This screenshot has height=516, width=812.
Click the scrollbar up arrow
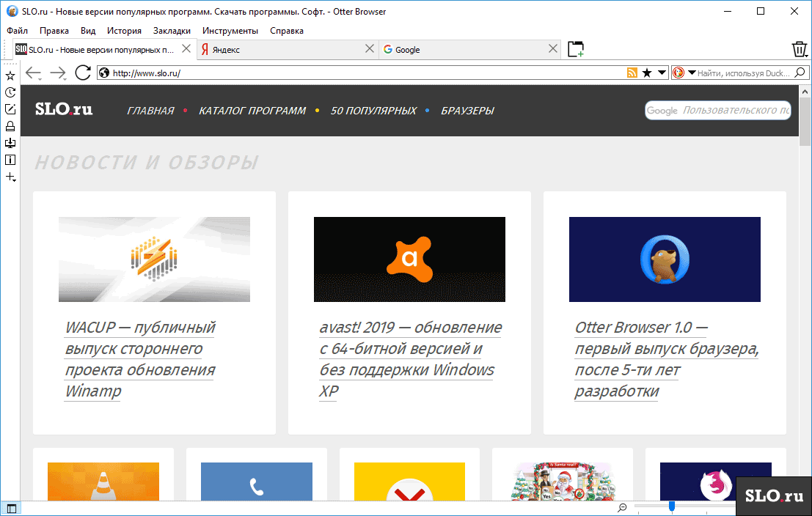point(805,92)
